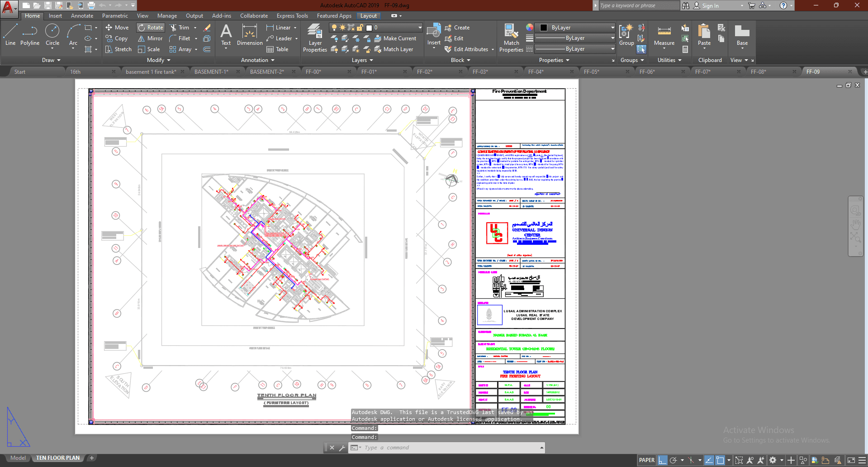The height and width of the screenshot is (467, 868).
Task: Open the Annotate ribbon tab
Action: tap(82, 16)
